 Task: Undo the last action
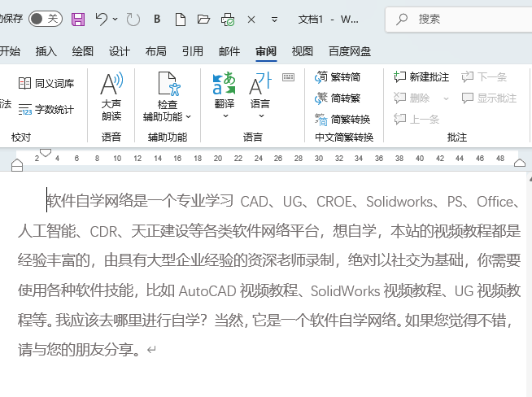(x=102, y=19)
